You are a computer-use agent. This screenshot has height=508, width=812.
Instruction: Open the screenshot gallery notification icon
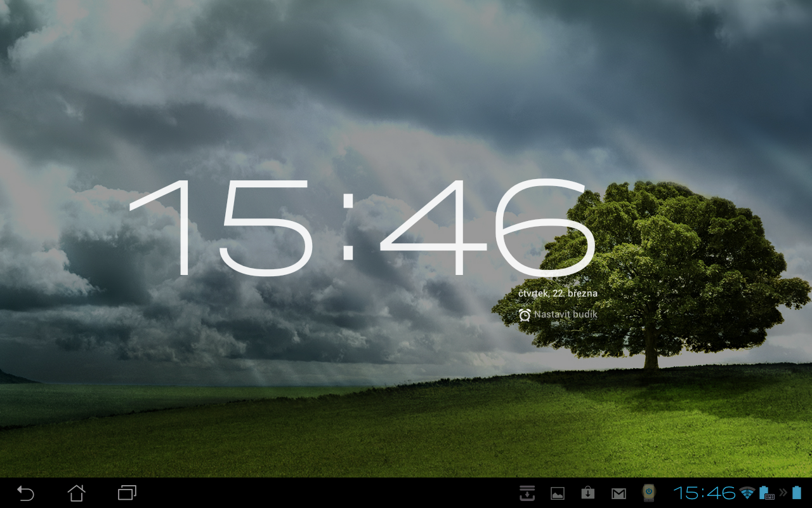(x=556, y=493)
